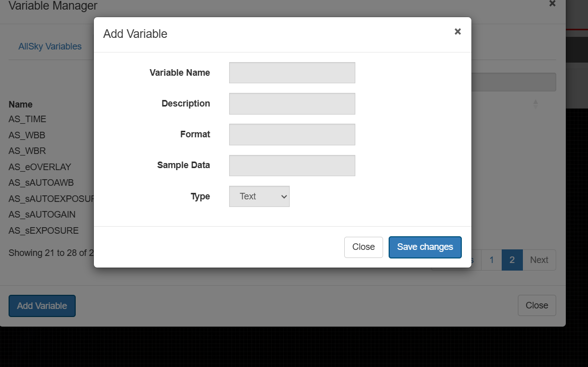Screen dimensions: 588x367
Task: Go to page 1 of variables
Action: (x=491, y=260)
